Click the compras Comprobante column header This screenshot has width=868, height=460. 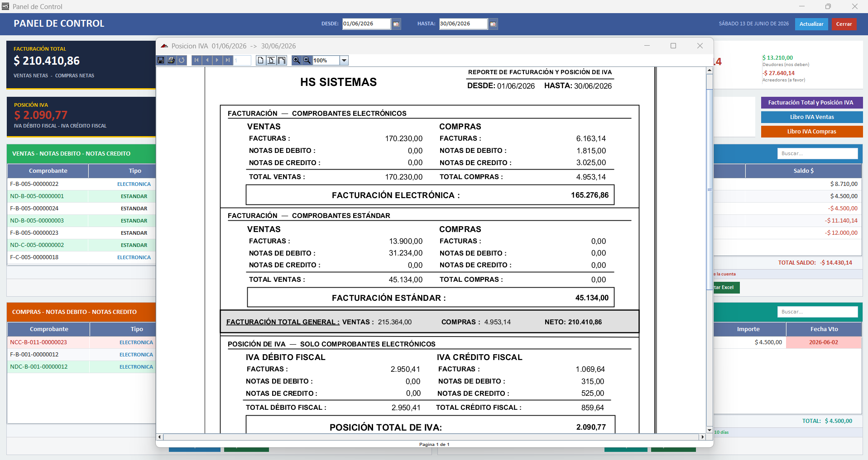49,329
